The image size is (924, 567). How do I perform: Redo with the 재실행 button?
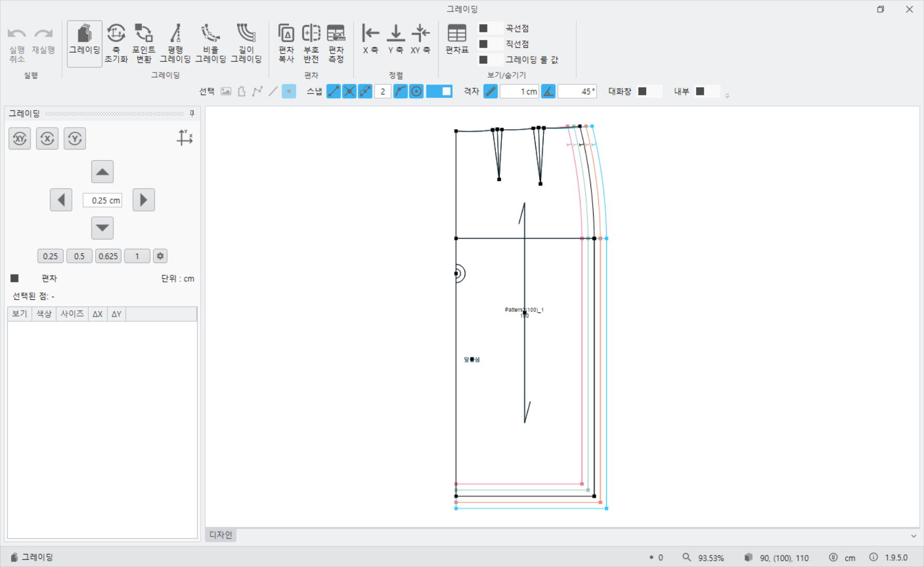[43, 41]
